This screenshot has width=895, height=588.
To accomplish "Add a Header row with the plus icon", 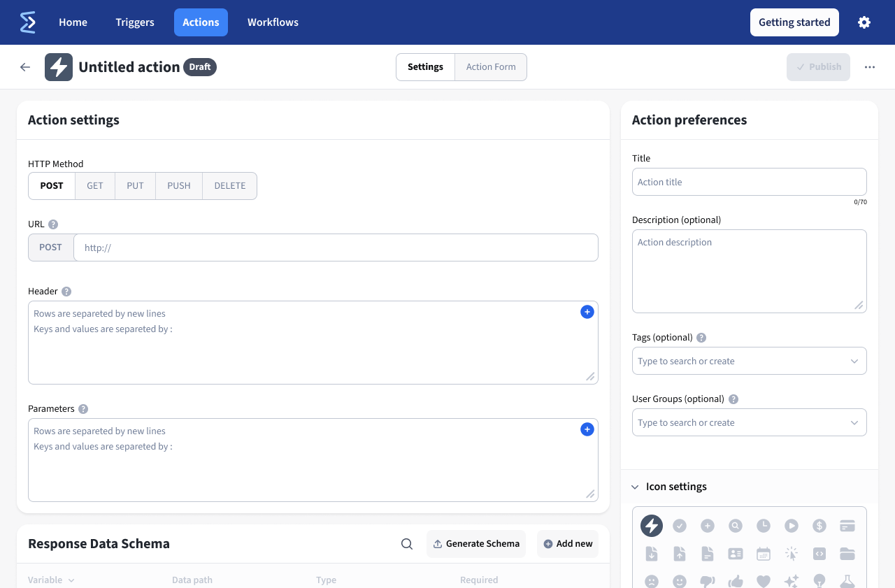I will pyautogui.click(x=587, y=312).
